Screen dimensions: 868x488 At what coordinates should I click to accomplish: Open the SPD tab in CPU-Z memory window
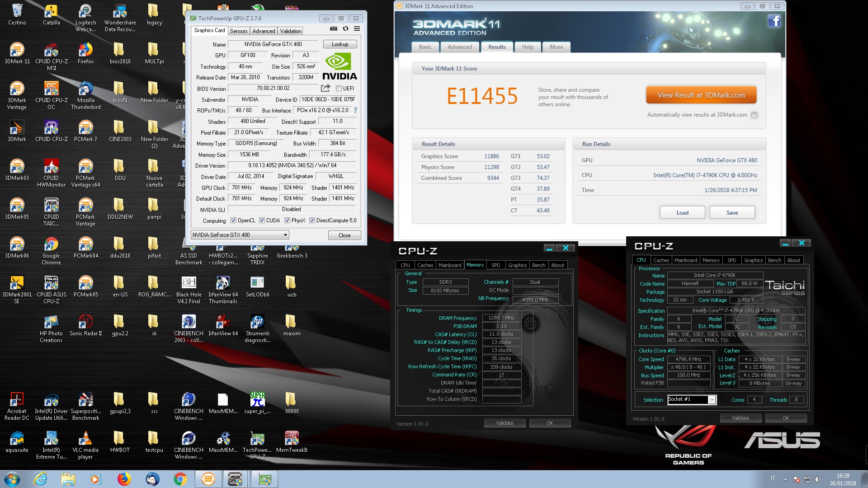(495, 265)
